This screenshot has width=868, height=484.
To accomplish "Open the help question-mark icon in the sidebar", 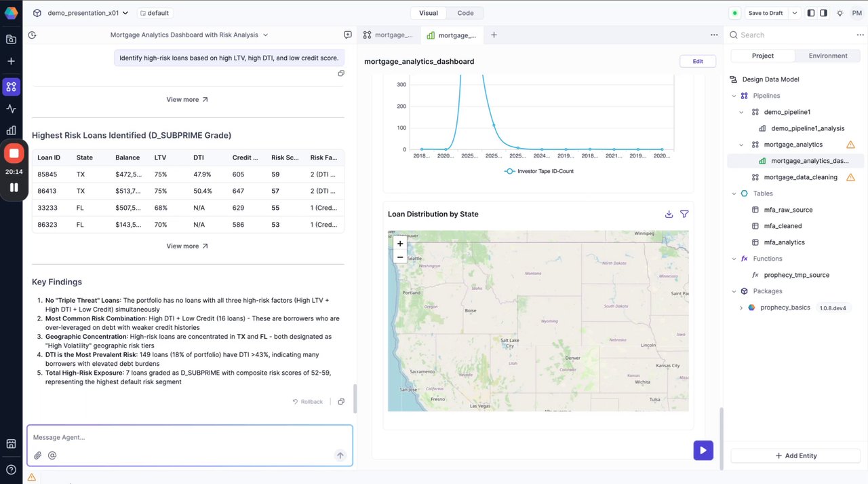I will click(11, 470).
